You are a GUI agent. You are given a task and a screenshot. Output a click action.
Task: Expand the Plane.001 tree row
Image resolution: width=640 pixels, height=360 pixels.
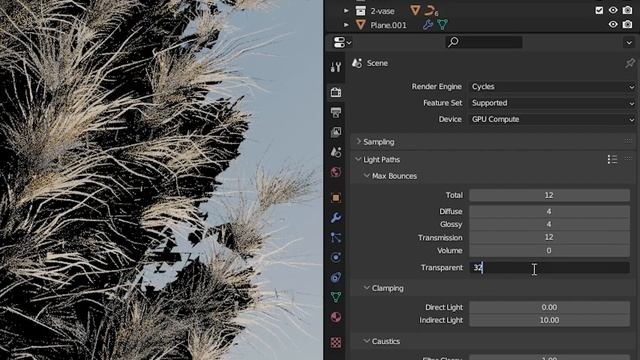pyautogui.click(x=346, y=25)
